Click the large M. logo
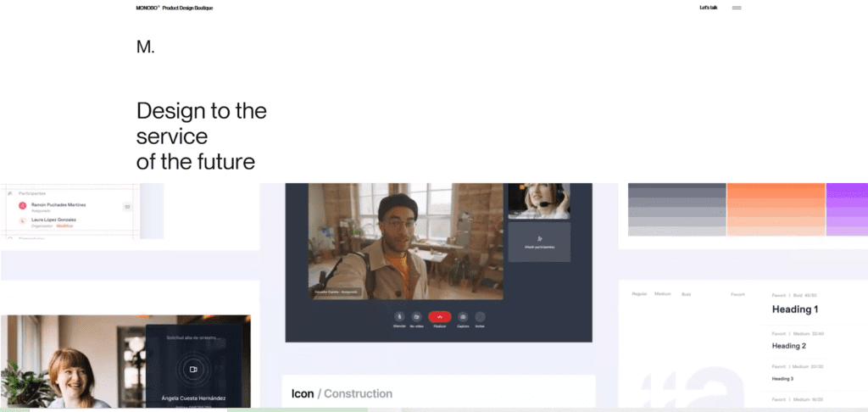The image size is (868, 412). 146,47
